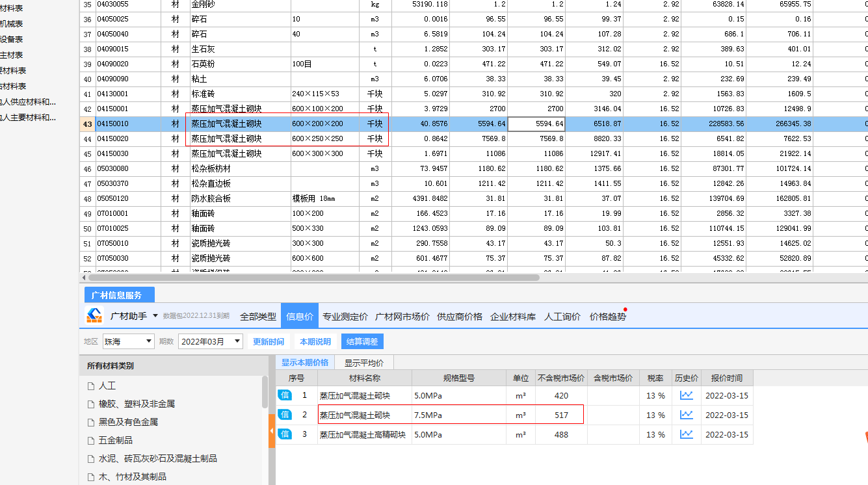This screenshot has width=868, height=485.
Task: Switch to 供应商价格 tab
Action: [460, 317]
